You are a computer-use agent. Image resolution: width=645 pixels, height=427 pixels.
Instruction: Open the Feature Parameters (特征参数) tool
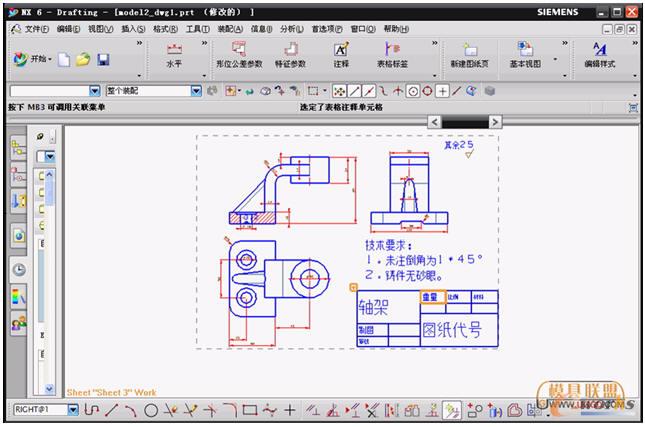290,54
